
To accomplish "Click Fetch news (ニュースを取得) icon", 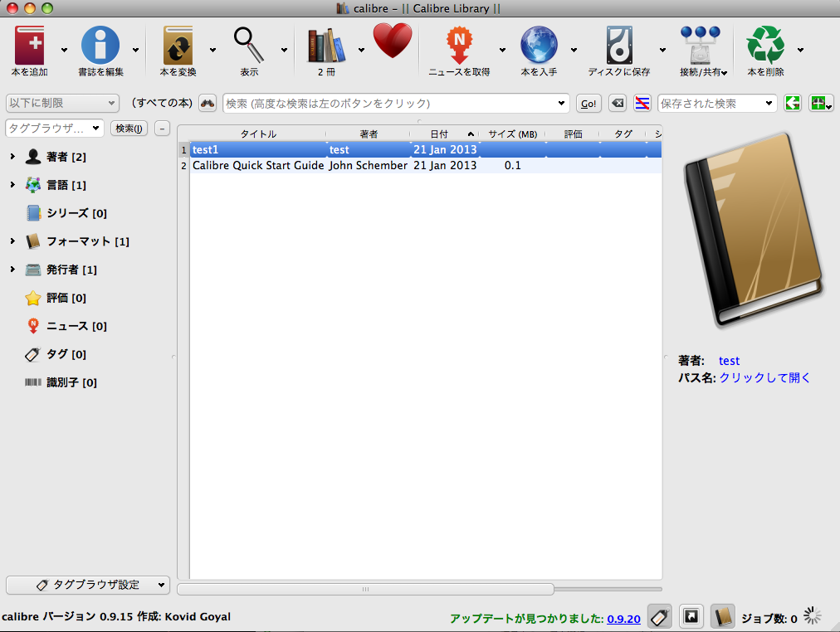I will click(x=459, y=46).
